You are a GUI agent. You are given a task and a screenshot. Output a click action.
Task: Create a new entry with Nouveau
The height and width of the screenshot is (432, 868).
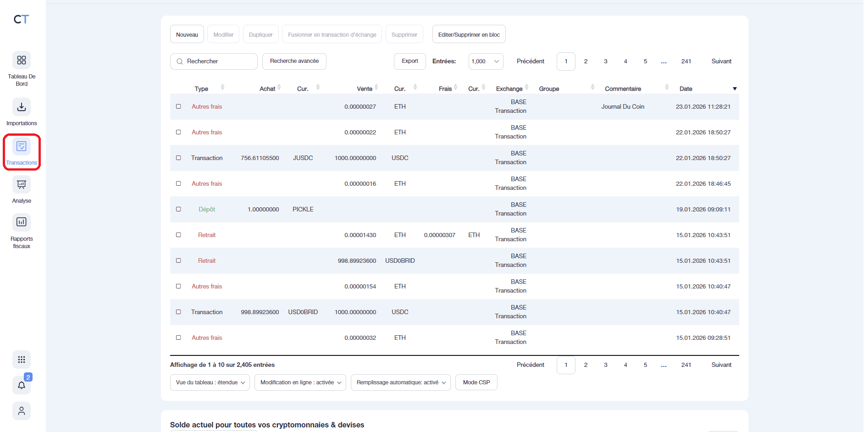click(x=187, y=34)
